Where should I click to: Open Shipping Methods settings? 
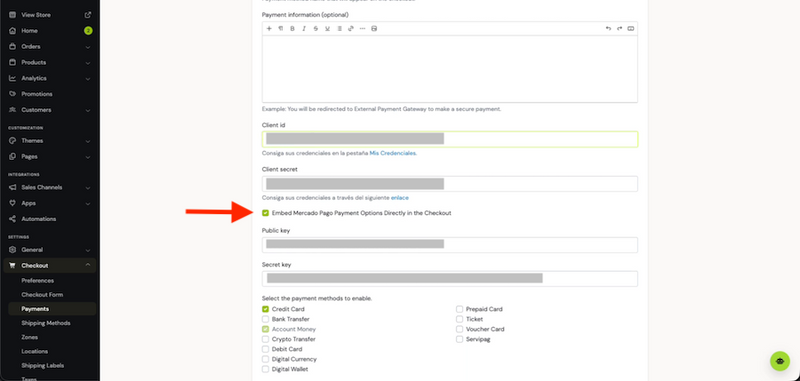(x=46, y=323)
